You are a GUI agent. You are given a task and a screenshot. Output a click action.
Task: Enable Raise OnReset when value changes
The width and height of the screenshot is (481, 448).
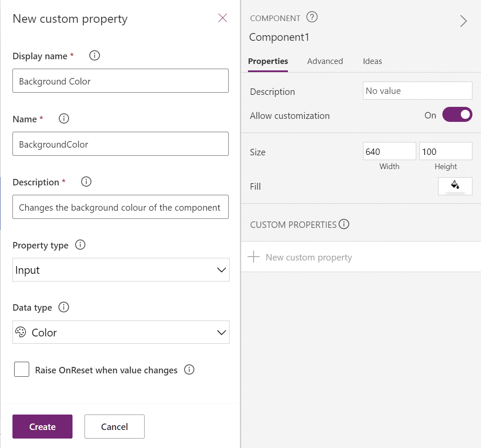pyautogui.click(x=21, y=369)
